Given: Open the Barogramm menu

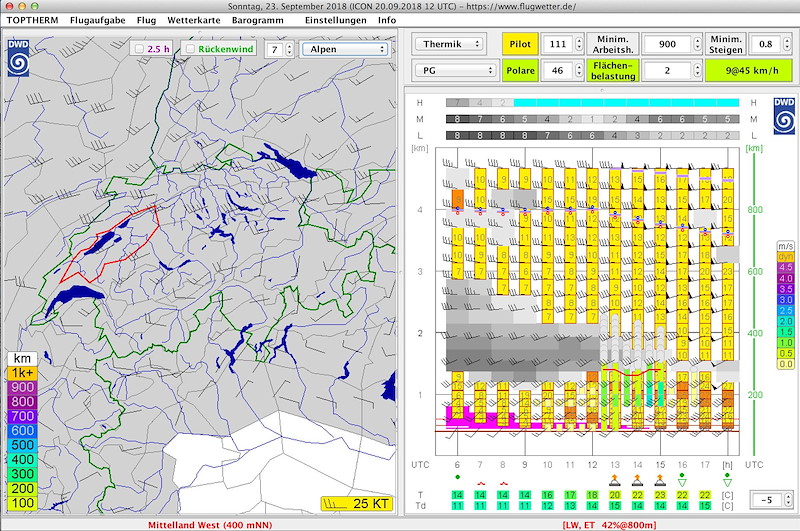Looking at the screenshot, I should pos(258,20).
